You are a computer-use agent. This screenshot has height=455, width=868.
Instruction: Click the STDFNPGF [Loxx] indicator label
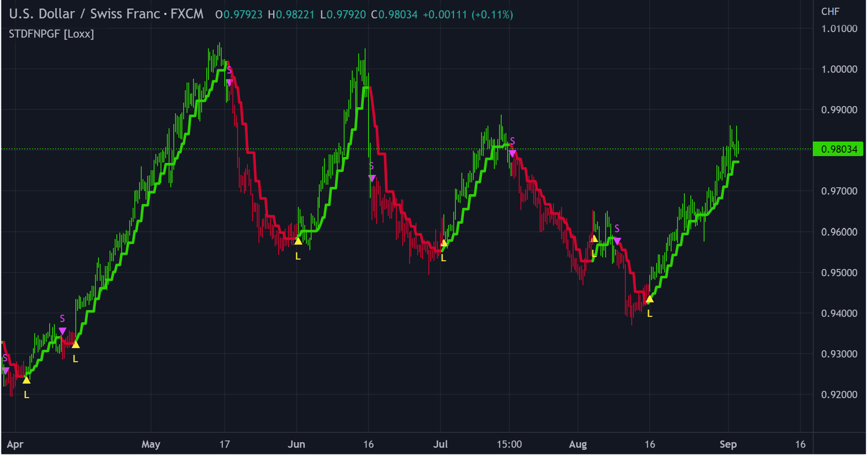click(x=51, y=34)
